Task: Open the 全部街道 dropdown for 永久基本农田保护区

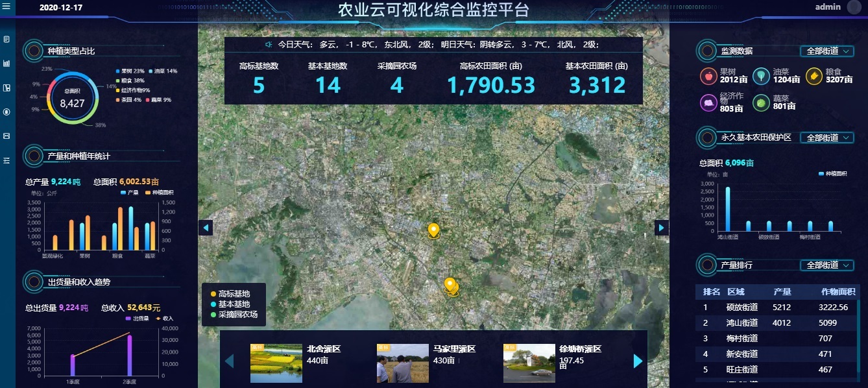Action: point(827,138)
